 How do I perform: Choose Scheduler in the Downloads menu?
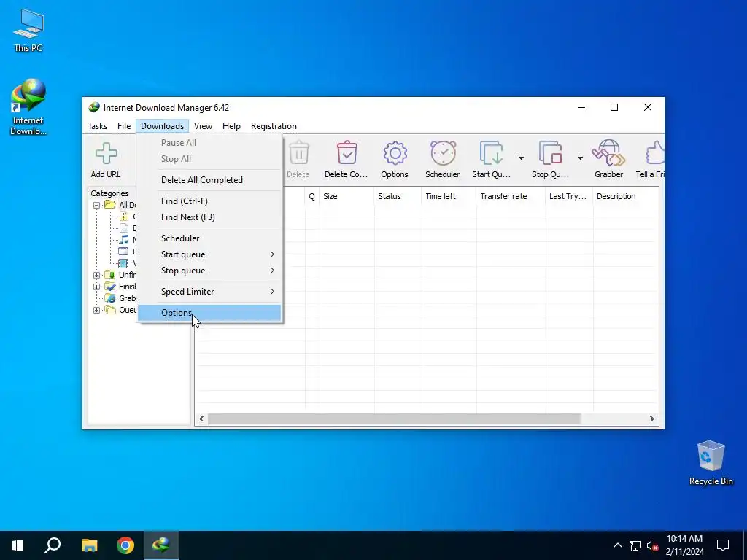tap(209, 238)
